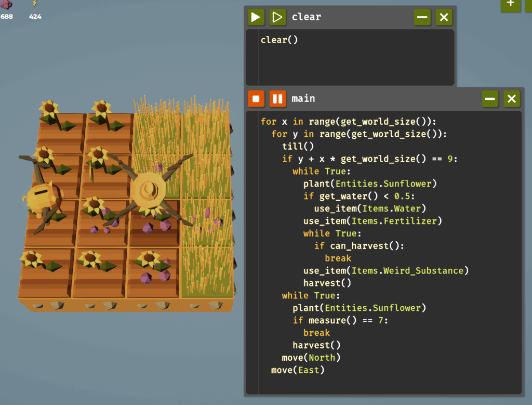Click the pig-shaped drone on left of farm

tap(42, 198)
